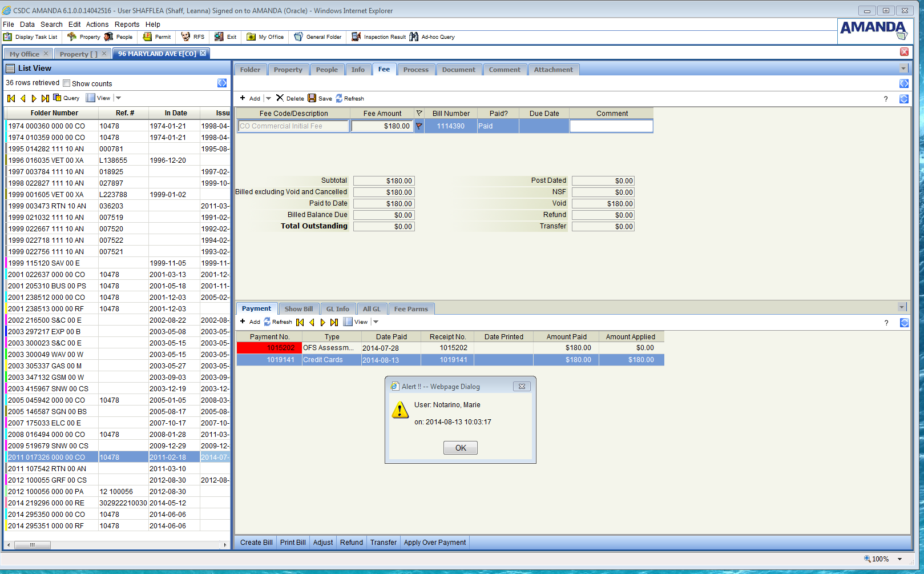The image size is (924, 574).
Task: Click the red Payment No. 1015202 cell
Action: (x=269, y=348)
